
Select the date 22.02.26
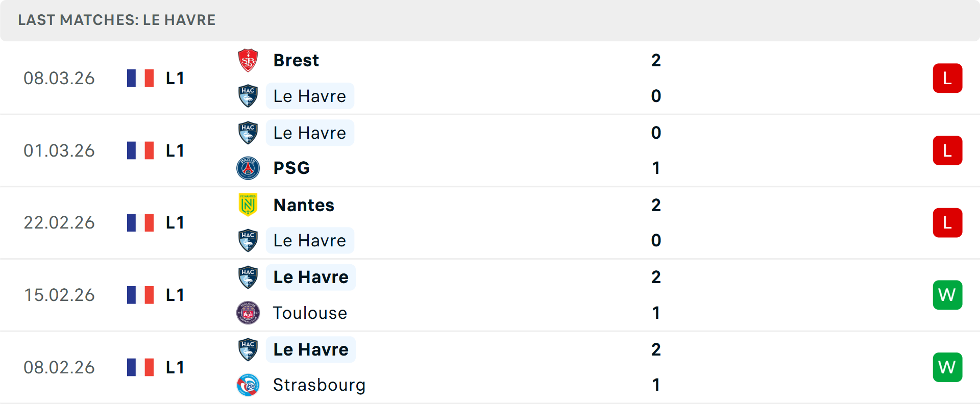59,222
